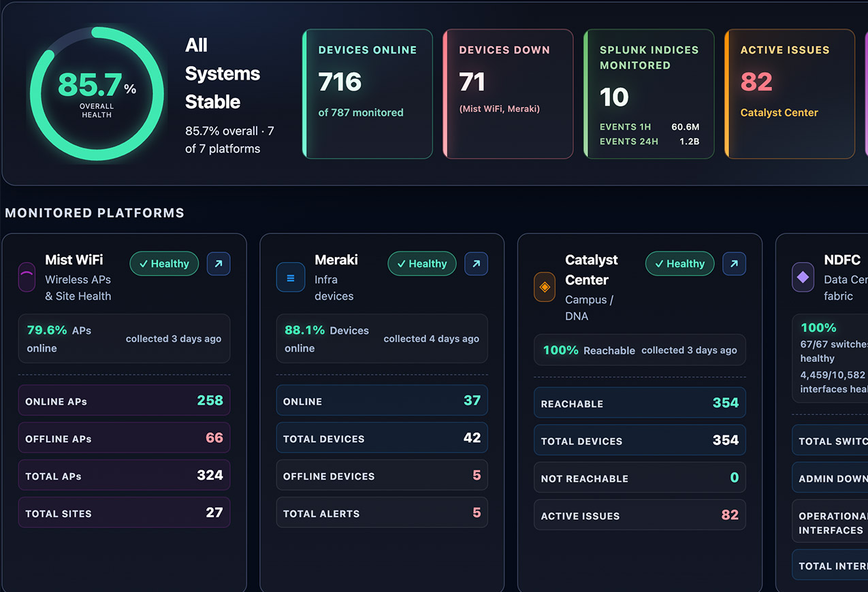The height and width of the screenshot is (592, 868).
Task: Click the Mist WiFi platform icon
Action: point(27,277)
